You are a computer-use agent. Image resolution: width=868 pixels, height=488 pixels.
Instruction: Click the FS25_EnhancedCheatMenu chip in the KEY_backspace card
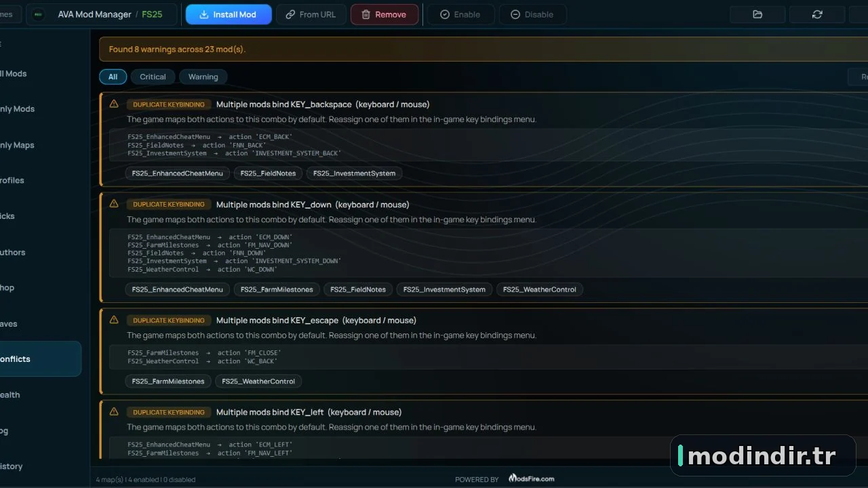pyautogui.click(x=178, y=173)
